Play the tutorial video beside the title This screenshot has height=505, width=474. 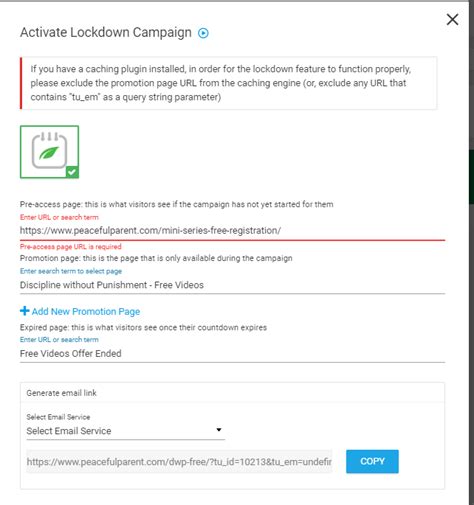(203, 33)
